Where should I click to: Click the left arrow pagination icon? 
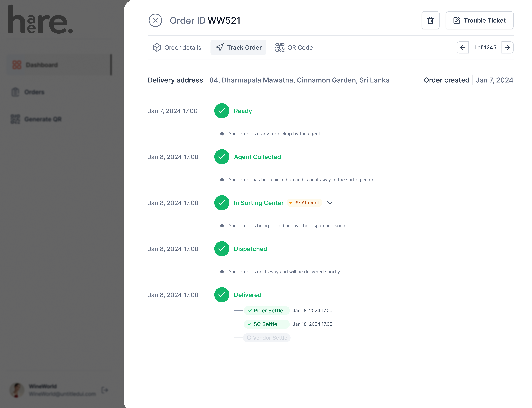pos(463,47)
